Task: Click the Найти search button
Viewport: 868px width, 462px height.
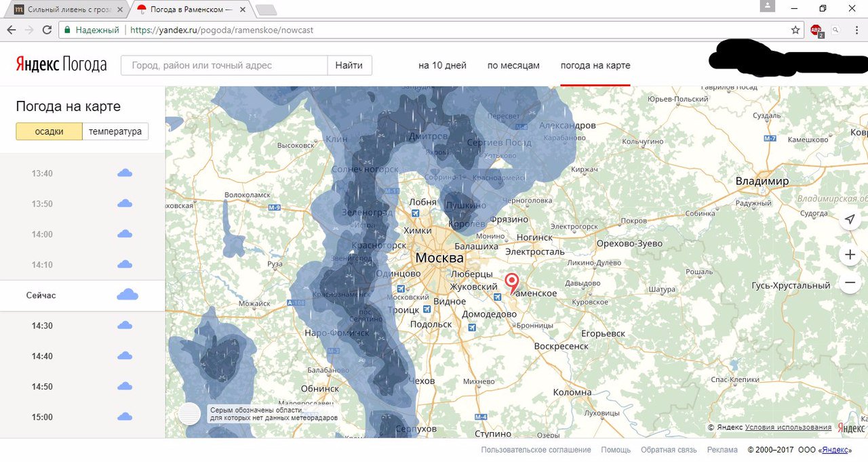Action: [x=349, y=65]
